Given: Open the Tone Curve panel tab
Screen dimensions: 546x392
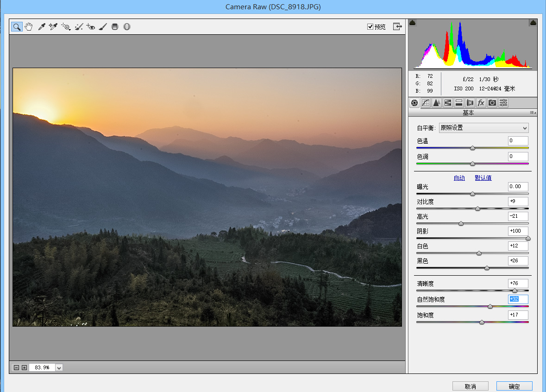Looking at the screenshot, I should (x=426, y=103).
